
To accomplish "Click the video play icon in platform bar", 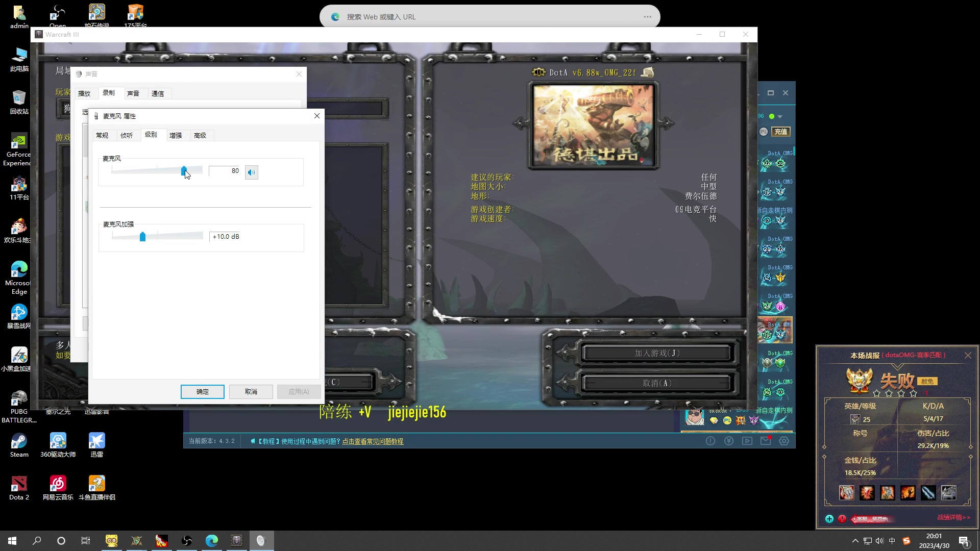I will [747, 441].
